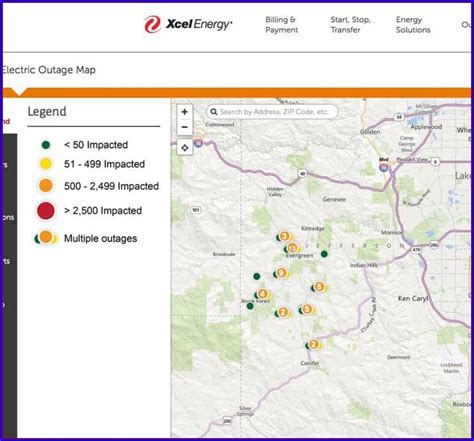Click the 'Indian Hills' map label
The image size is (474, 441).
pos(364,265)
